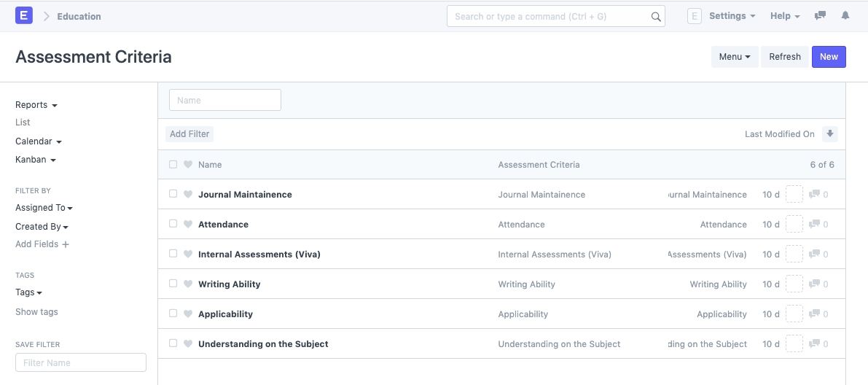868x385 pixels.
Task: Open the notifications bell icon
Action: click(x=845, y=15)
